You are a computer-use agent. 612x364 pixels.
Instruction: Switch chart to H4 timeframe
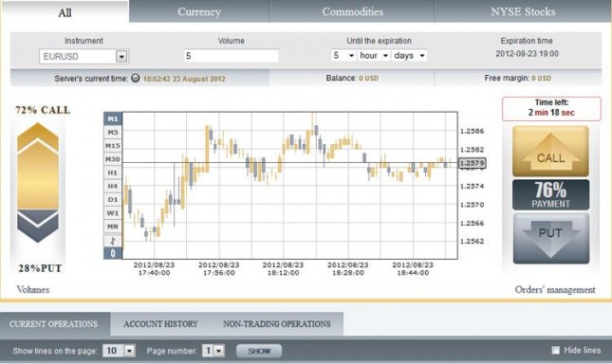pos(113,187)
